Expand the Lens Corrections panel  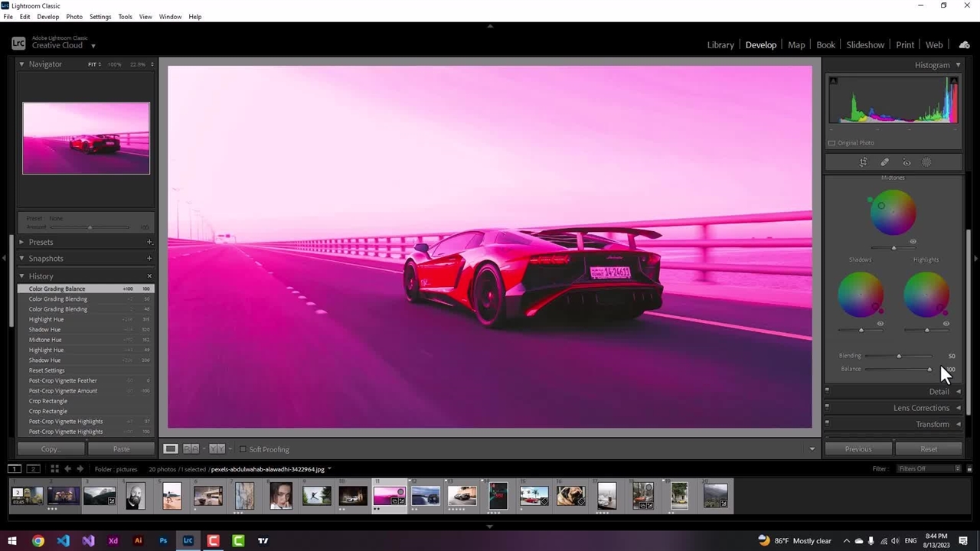click(x=921, y=408)
